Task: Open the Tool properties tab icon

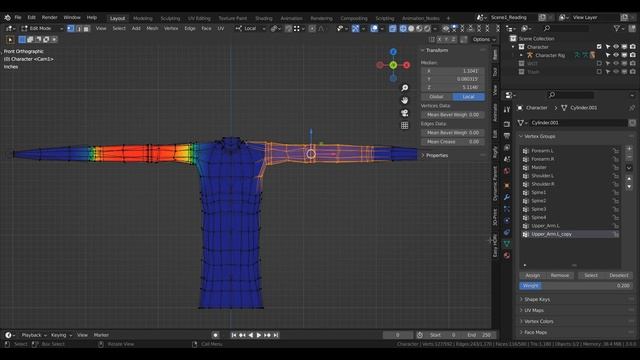Action: (x=507, y=109)
